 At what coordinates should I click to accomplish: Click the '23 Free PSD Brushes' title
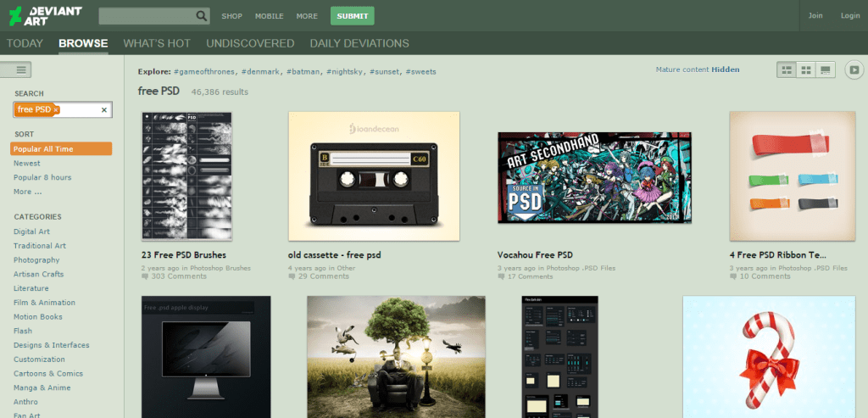coord(184,255)
